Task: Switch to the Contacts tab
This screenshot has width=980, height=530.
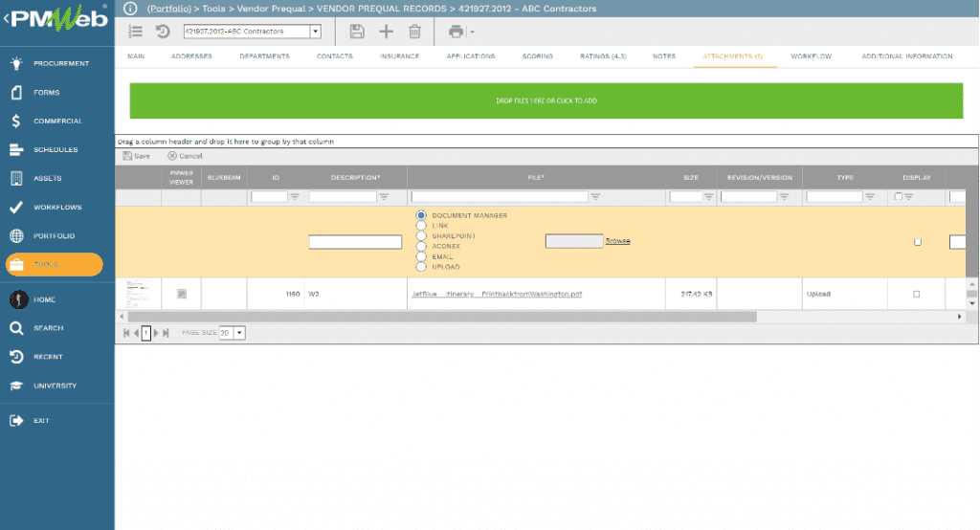Action: click(x=334, y=56)
